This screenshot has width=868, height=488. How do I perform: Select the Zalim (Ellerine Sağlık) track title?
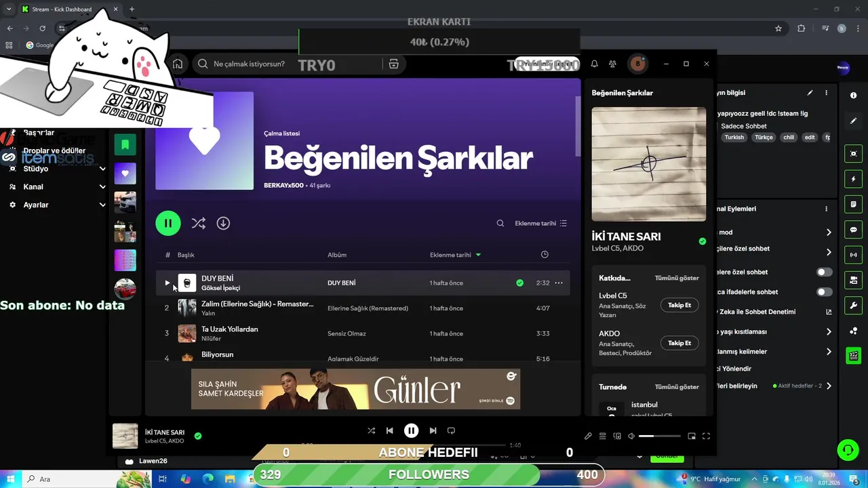tap(257, 304)
